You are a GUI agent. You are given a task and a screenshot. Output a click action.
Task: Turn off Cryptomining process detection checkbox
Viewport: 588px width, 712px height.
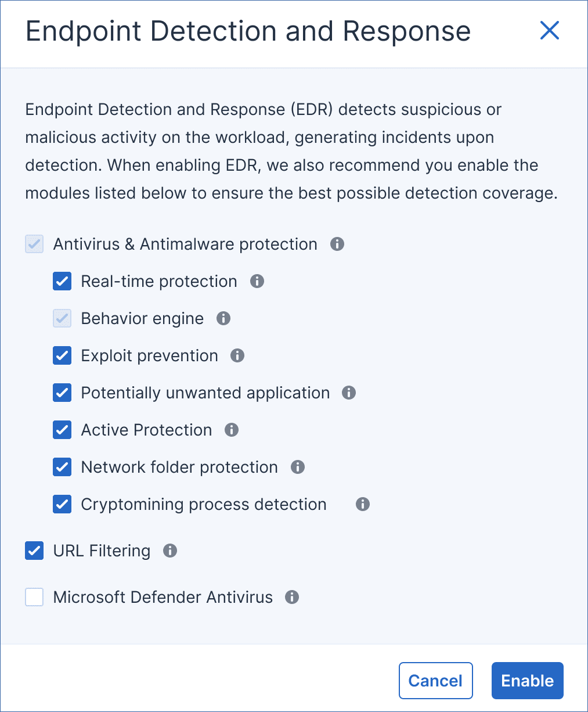coord(62,504)
